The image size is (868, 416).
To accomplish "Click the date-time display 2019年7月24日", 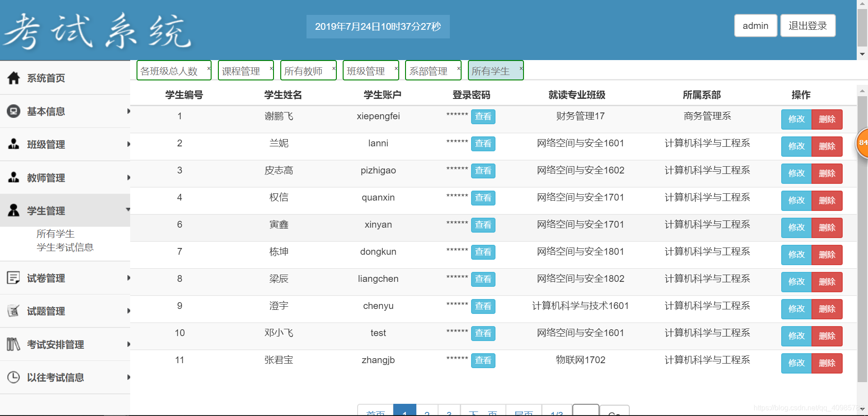I will tap(378, 26).
